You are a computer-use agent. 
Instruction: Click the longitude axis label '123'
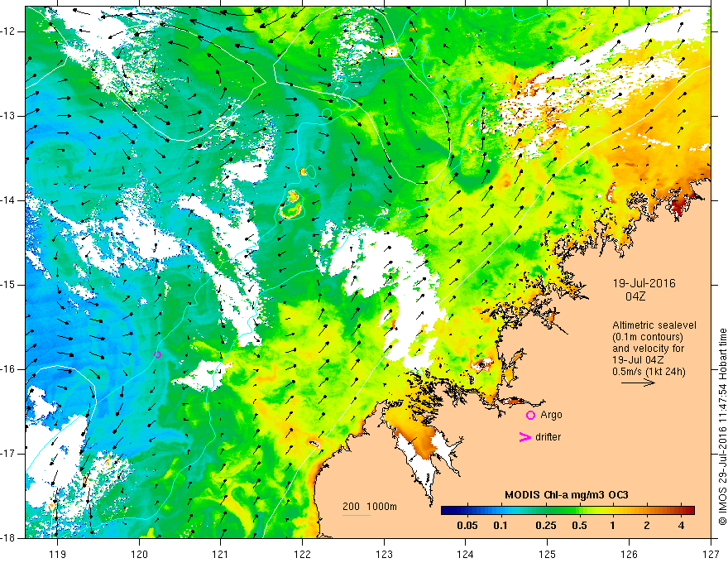point(384,554)
